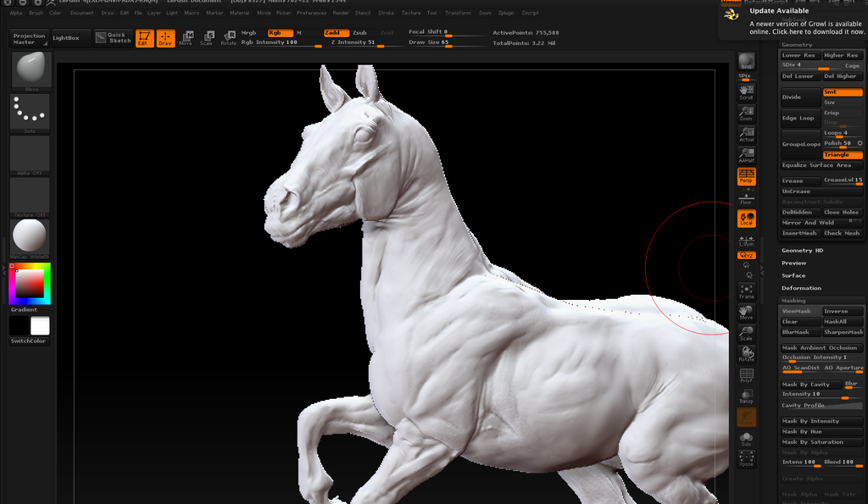Screen dimensions: 868x504
Task: Activate the Edit mode icon
Action: (x=144, y=38)
